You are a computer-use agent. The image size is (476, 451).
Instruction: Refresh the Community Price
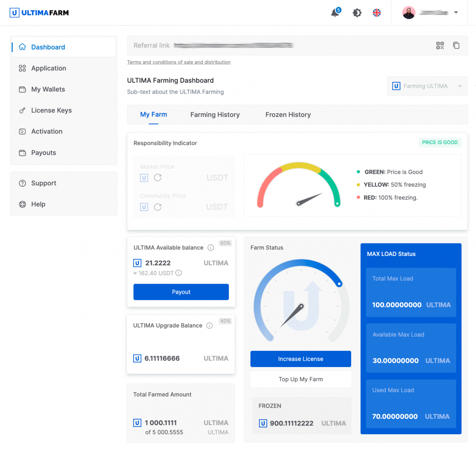[x=157, y=207]
